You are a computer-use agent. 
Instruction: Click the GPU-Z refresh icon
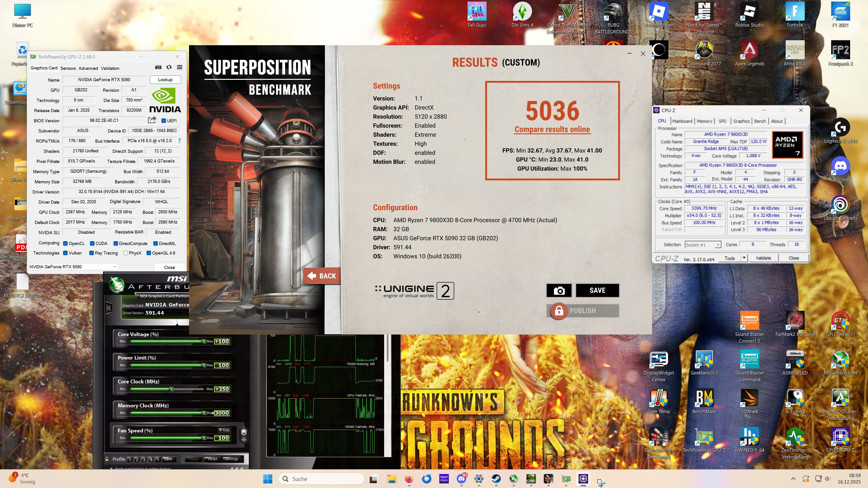tap(169, 67)
